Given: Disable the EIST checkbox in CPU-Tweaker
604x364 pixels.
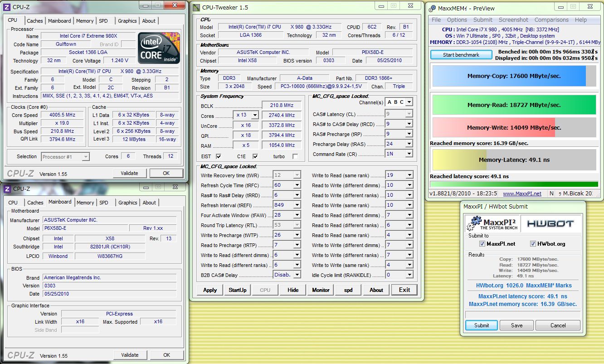Looking at the screenshot, I should pyautogui.click(x=219, y=156).
